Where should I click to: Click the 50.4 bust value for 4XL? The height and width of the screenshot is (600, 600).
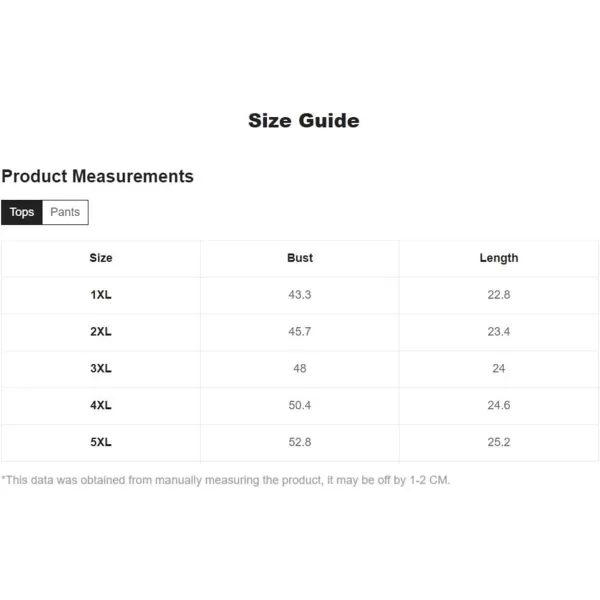(x=300, y=405)
